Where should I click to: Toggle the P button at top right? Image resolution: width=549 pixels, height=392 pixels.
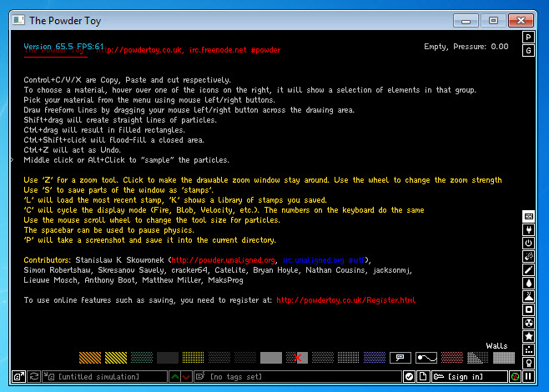coord(528,38)
